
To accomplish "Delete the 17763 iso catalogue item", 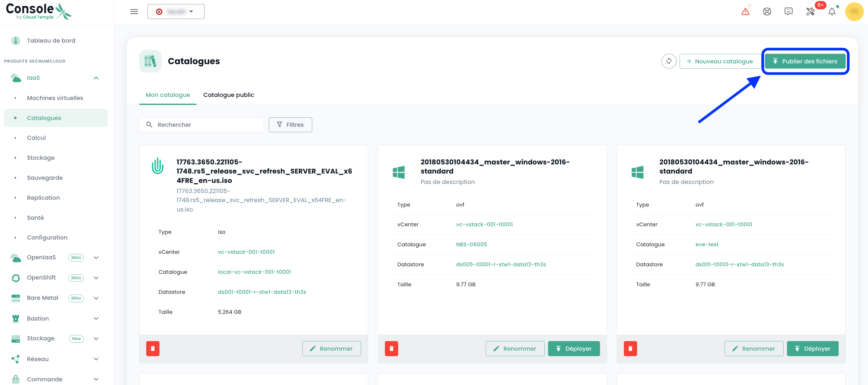I will 153,348.
